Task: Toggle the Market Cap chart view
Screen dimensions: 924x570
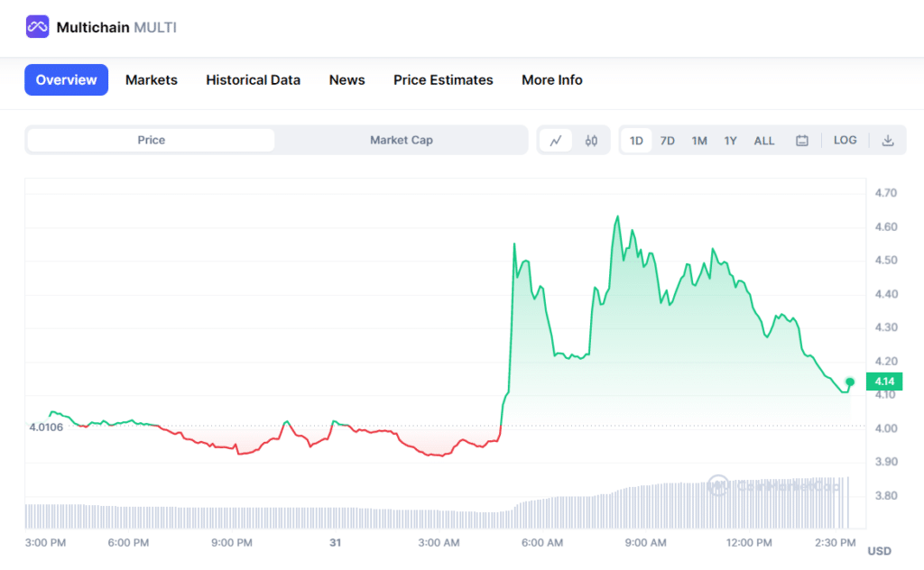Action: (401, 141)
